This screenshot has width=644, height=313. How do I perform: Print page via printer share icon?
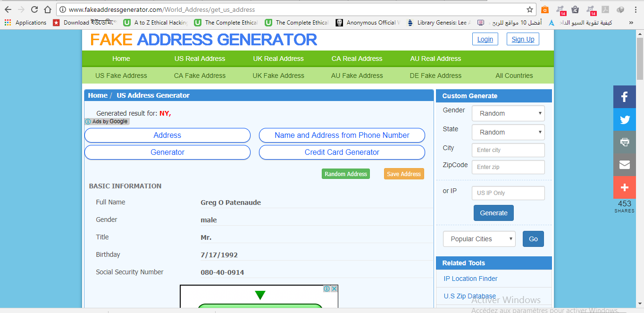click(x=625, y=142)
